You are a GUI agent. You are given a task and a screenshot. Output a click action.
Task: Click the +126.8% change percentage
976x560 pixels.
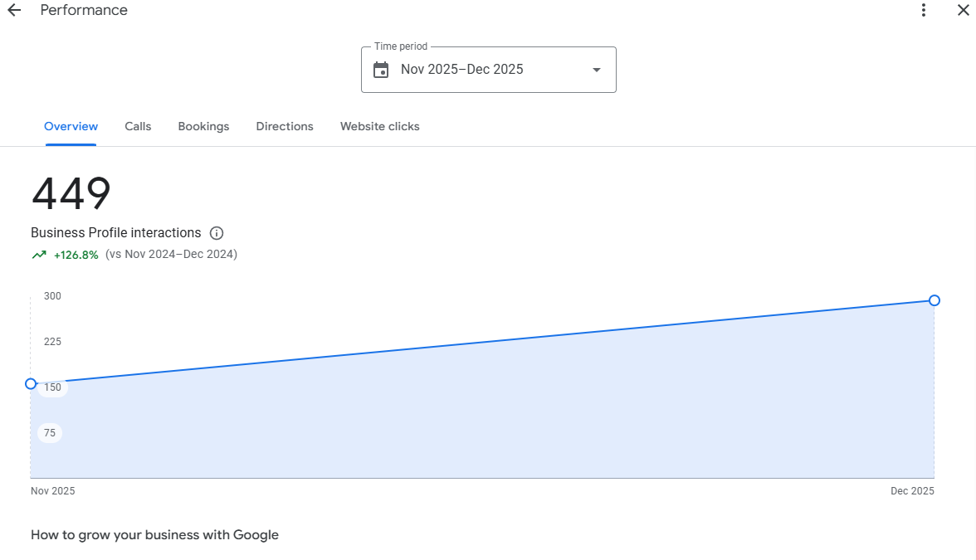pos(76,255)
